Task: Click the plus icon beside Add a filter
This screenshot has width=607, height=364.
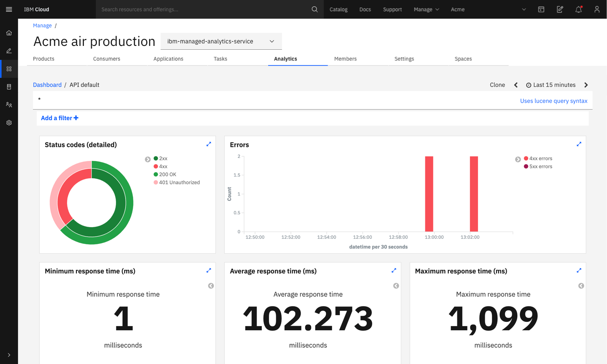Action: click(76, 118)
